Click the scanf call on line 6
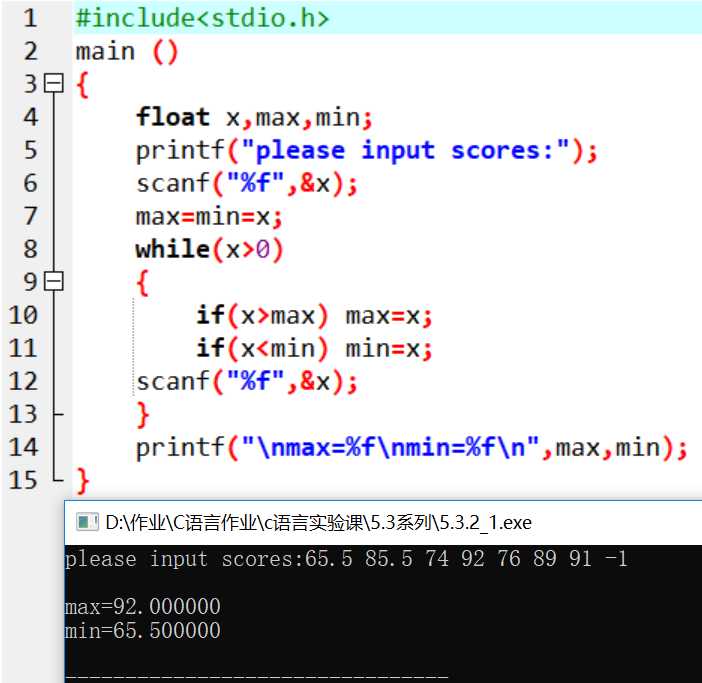This screenshot has height=683, width=702. point(247,184)
